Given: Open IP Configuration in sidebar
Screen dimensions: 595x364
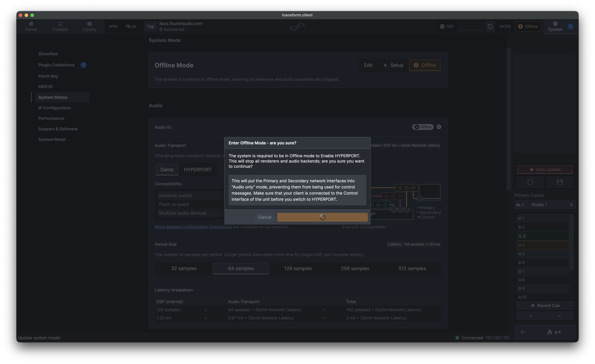Looking at the screenshot, I should pyautogui.click(x=54, y=108).
